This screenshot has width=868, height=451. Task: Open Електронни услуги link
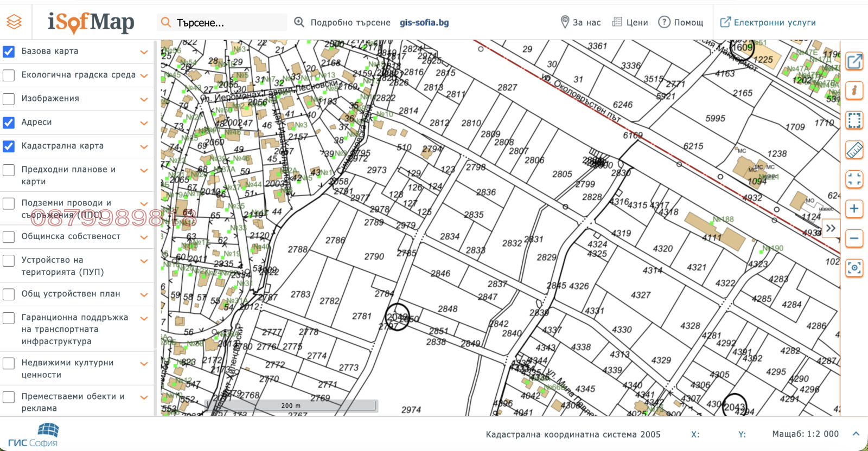tap(768, 22)
